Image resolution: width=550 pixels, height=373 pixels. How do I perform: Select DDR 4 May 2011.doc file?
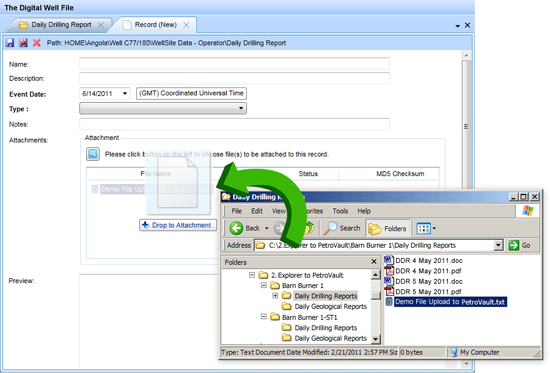tap(429, 260)
